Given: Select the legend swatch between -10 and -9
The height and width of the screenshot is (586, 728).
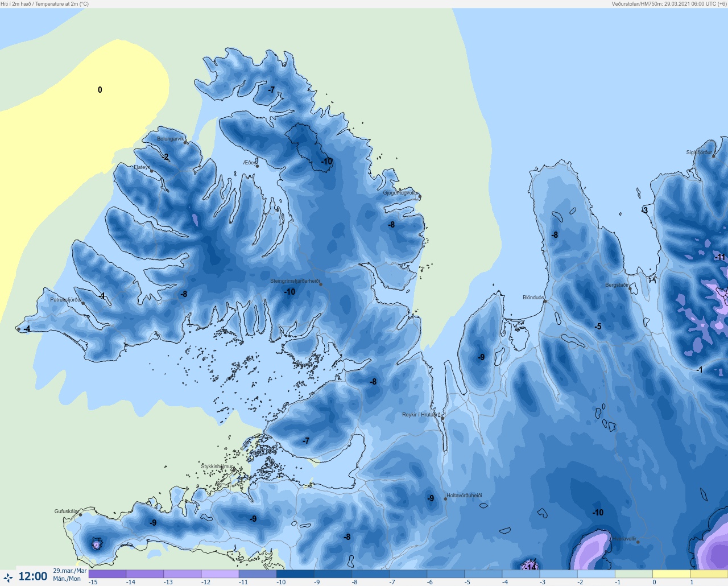Looking at the screenshot, I should (295, 574).
